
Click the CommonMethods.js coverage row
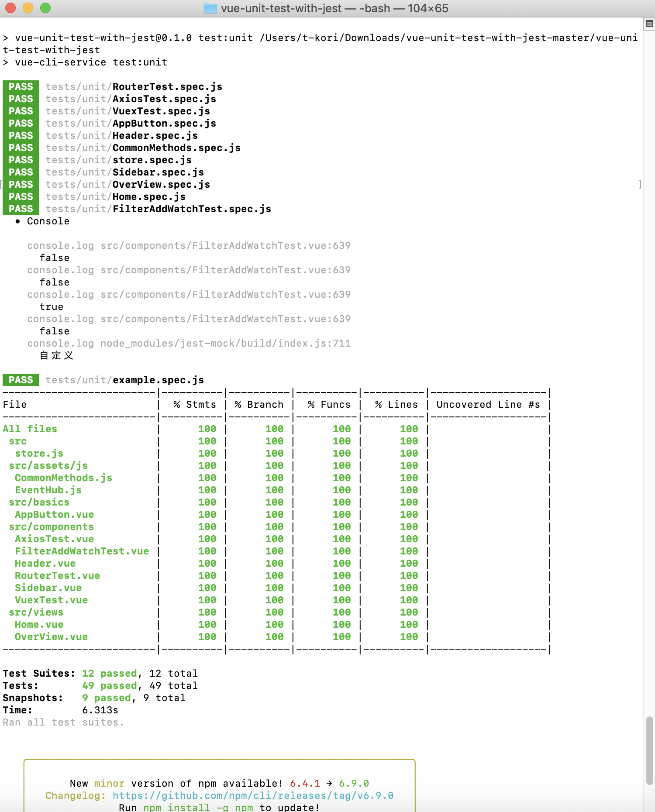point(276,478)
